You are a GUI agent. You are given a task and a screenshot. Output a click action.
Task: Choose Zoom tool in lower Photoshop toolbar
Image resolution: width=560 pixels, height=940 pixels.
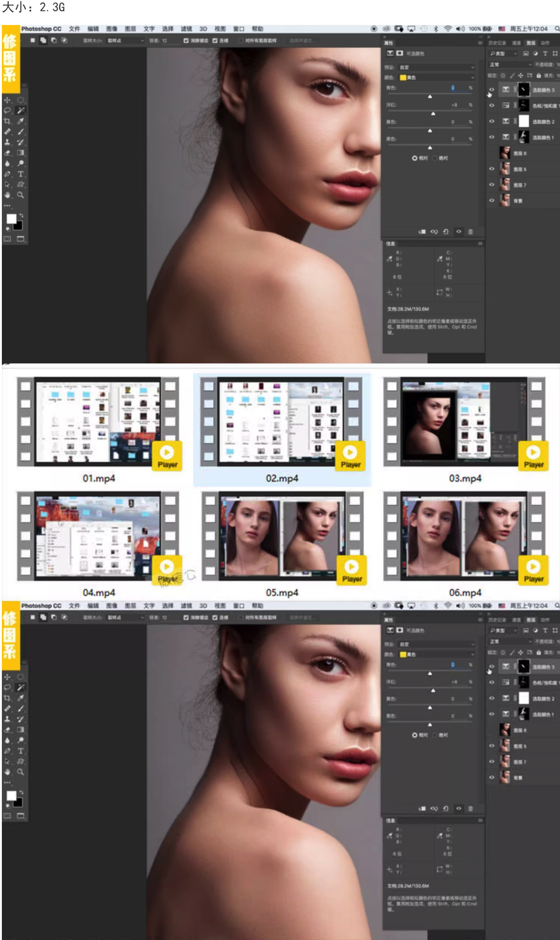tap(21, 772)
